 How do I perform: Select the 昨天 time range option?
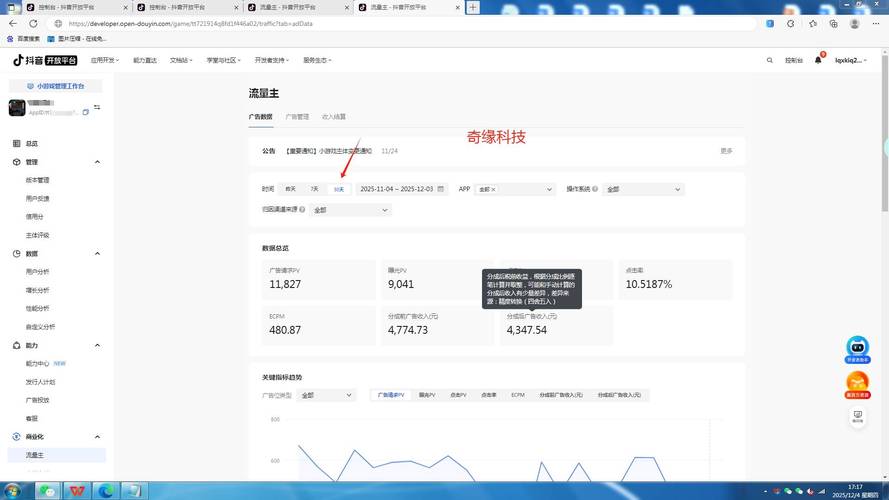point(290,189)
